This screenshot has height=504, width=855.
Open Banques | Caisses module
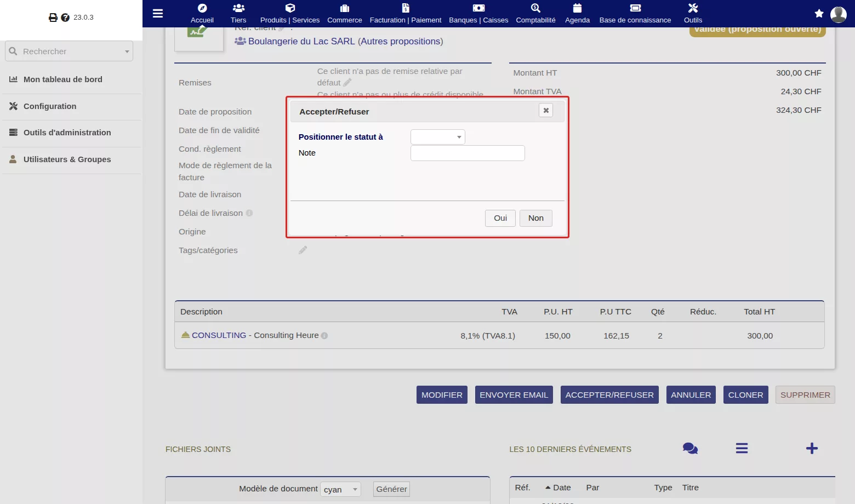pyautogui.click(x=478, y=14)
